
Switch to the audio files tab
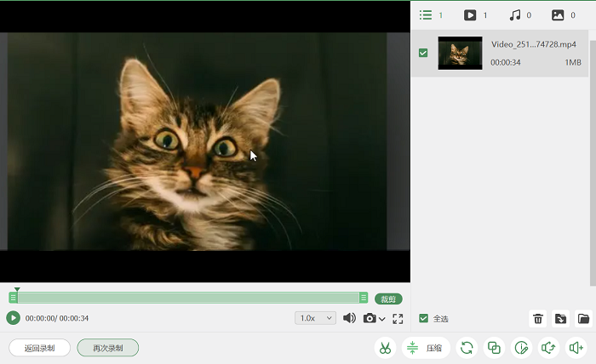[520, 15]
